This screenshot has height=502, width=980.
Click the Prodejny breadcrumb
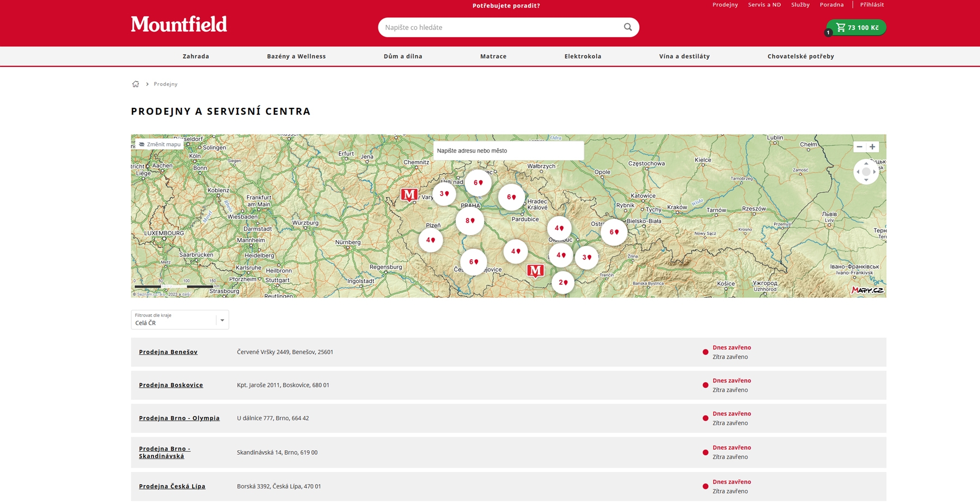tap(166, 84)
